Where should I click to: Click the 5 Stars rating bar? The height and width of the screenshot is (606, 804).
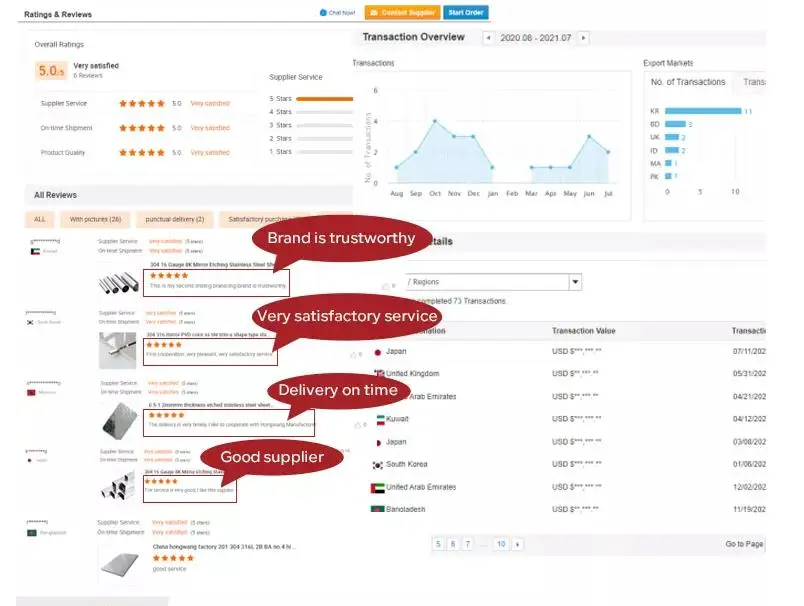[325, 98]
